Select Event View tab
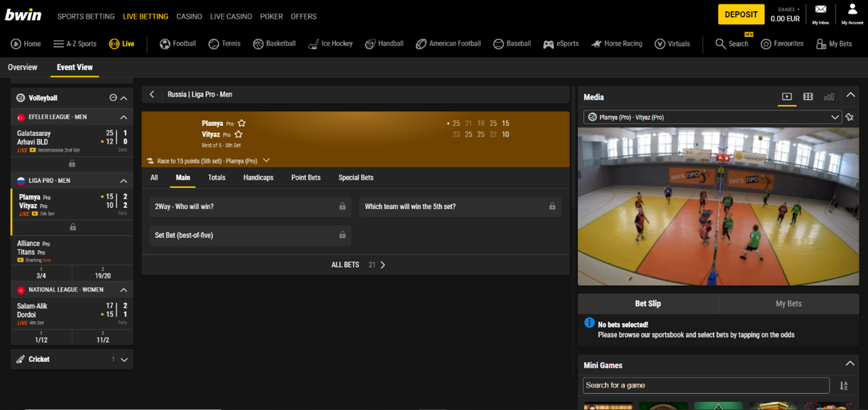This screenshot has width=868, height=410. (75, 67)
